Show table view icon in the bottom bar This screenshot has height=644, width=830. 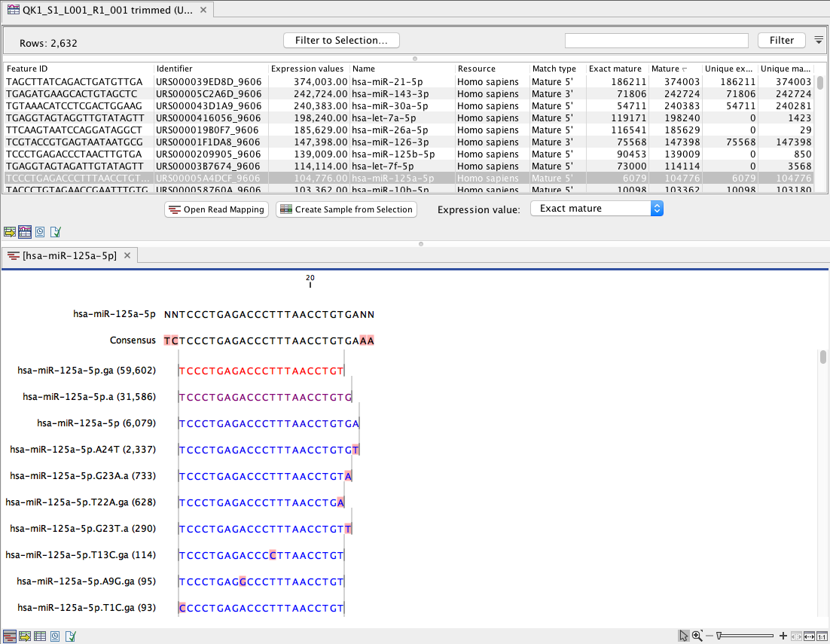point(41,636)
